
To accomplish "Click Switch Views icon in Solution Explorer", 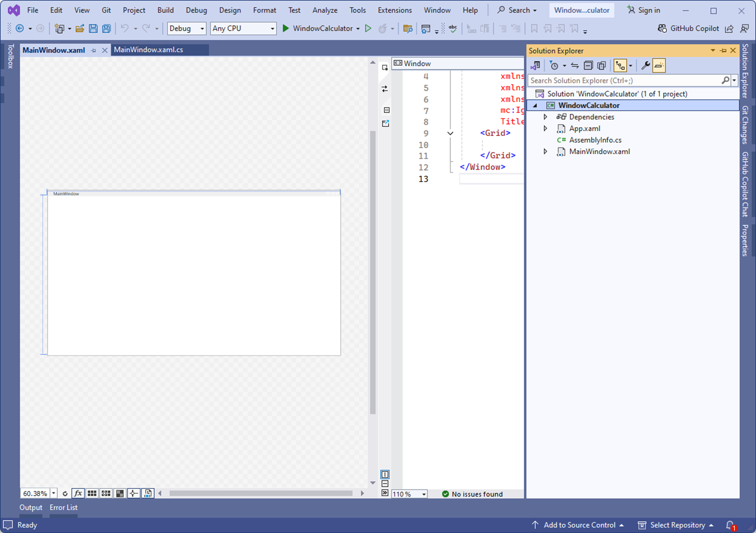I will click(535, 66).
